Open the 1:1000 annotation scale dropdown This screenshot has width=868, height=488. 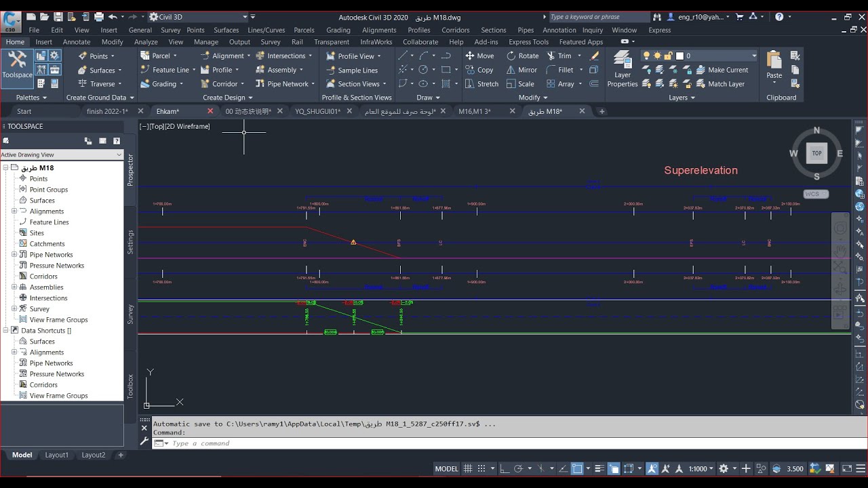point(701,468)
